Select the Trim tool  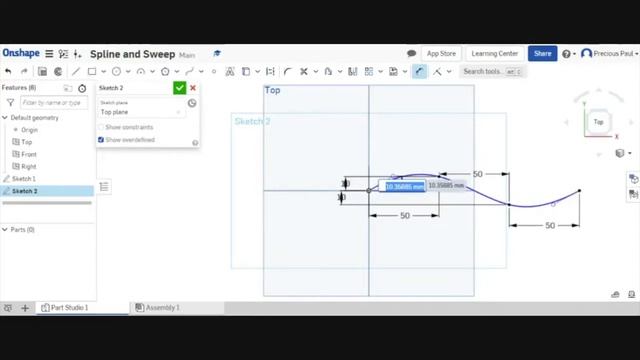click(304, 71)
